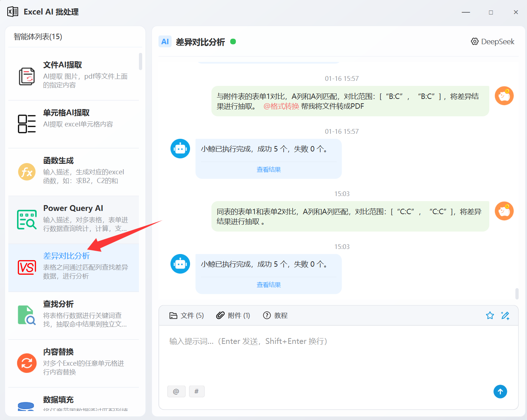Open the 内容替换 orange refresh icon
This screenshot has height=420, width=527.
point(27,363)
